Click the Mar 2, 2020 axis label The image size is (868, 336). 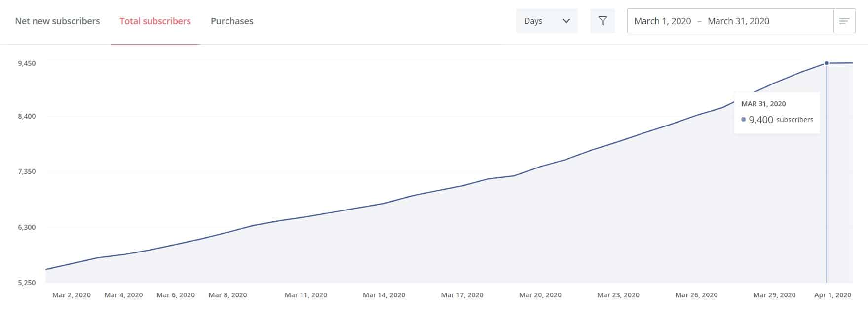(72, 295)
